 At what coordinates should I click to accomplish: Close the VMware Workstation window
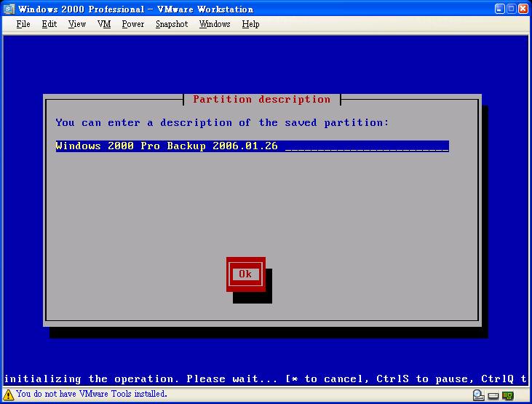click(523, 9)
